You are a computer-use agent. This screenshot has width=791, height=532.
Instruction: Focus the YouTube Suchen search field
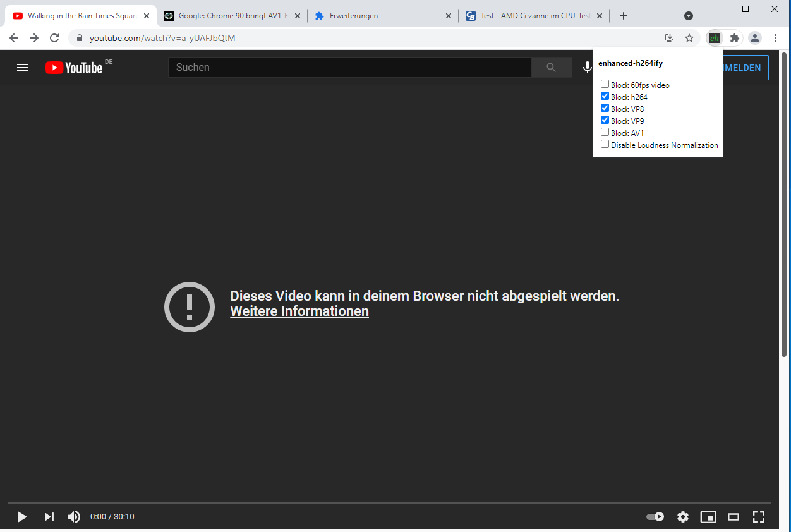[350, 68]
